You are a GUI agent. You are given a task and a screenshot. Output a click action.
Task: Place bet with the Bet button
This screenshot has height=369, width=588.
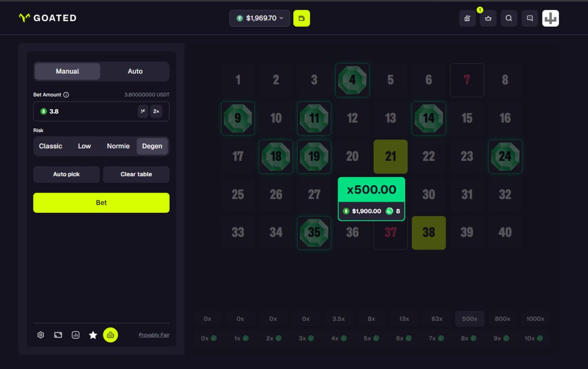pyautogui.click(x=101, y=203)
